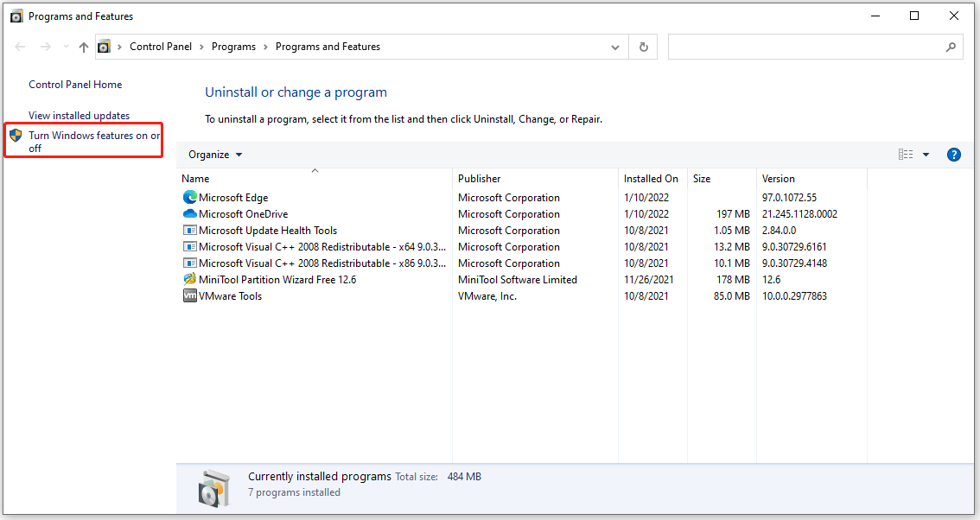
Task: Expand the chevron after Control Panel breadcrumb
Action: [201, 47]
